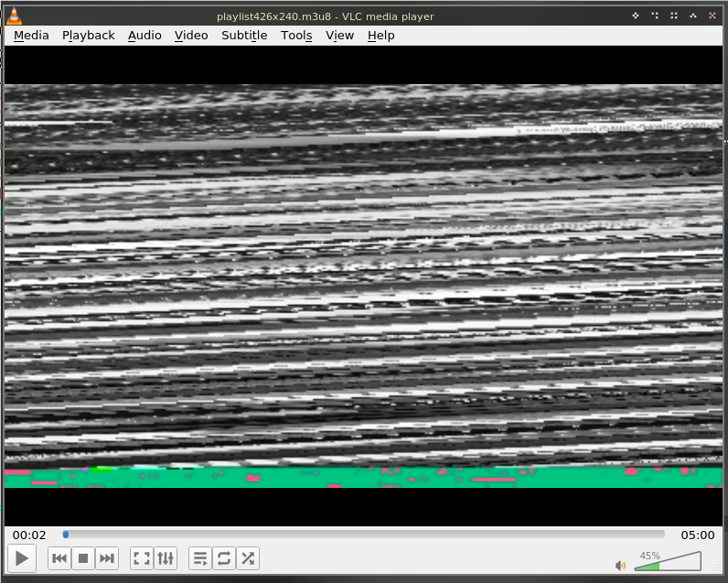Click the video display area
This screenshot has width=728, height=583.
pos(363,286)
